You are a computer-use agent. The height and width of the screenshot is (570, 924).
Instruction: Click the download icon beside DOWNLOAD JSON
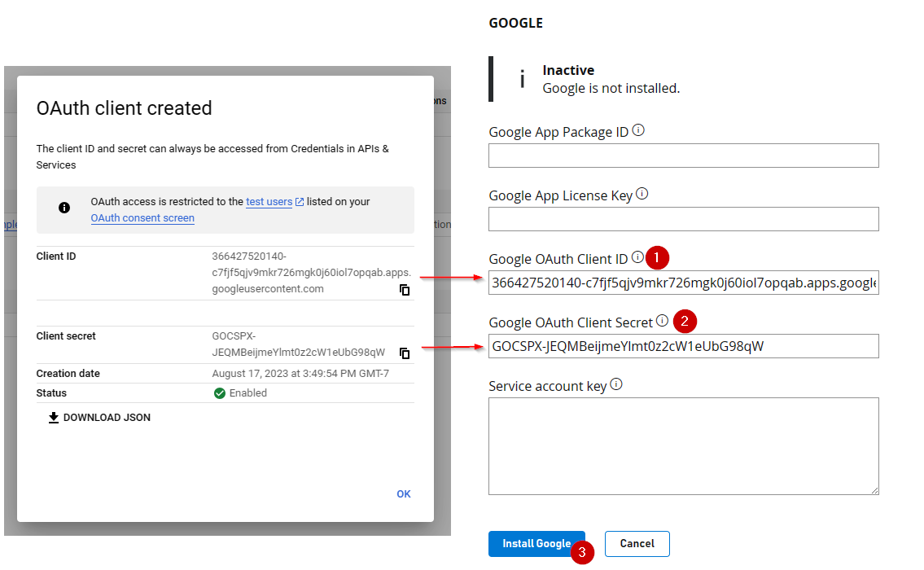pos(53,417)
